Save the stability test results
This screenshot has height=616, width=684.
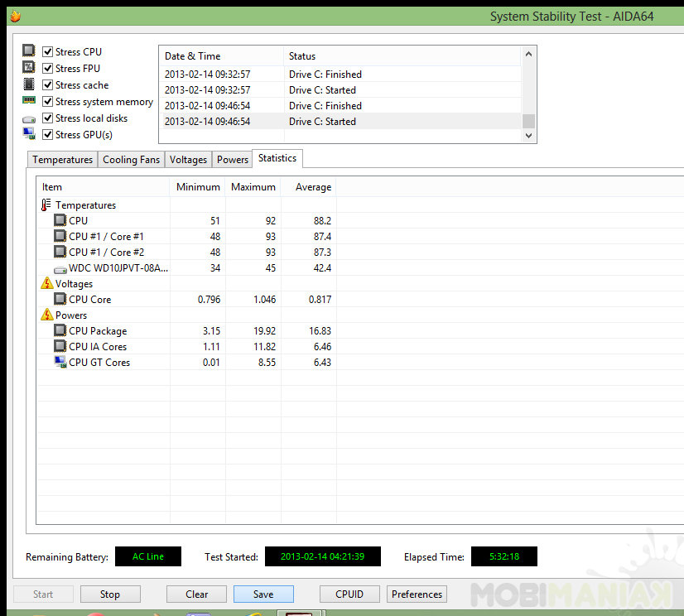pos(263,594)
